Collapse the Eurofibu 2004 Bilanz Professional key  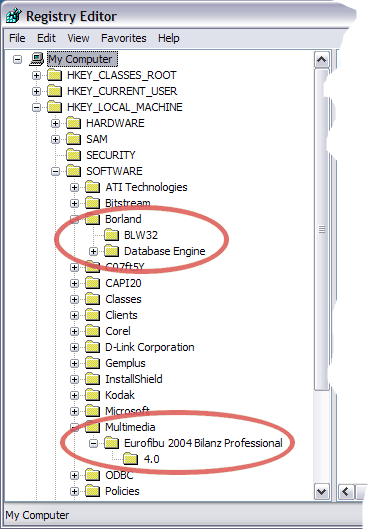point(94,444)
